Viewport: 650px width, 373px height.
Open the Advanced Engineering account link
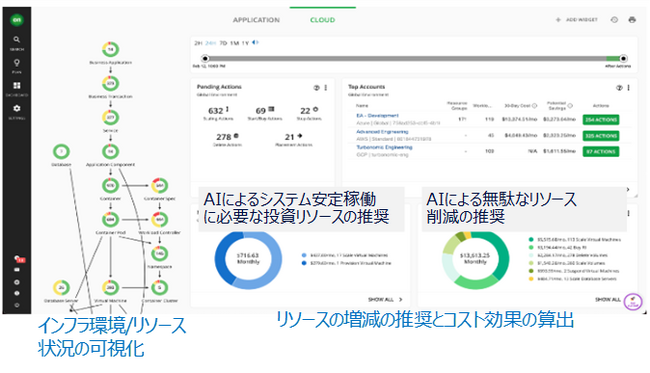pos(382,132)
